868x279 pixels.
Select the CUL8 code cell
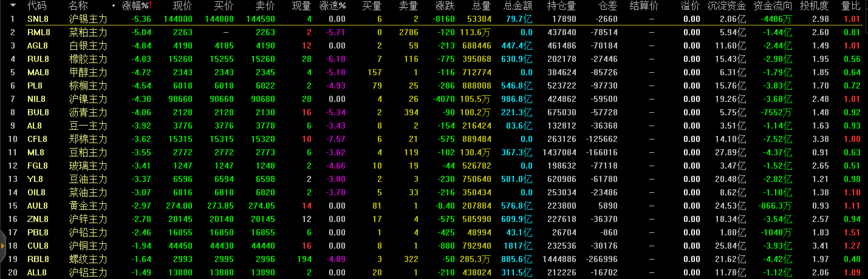click(x=38, y=246)
